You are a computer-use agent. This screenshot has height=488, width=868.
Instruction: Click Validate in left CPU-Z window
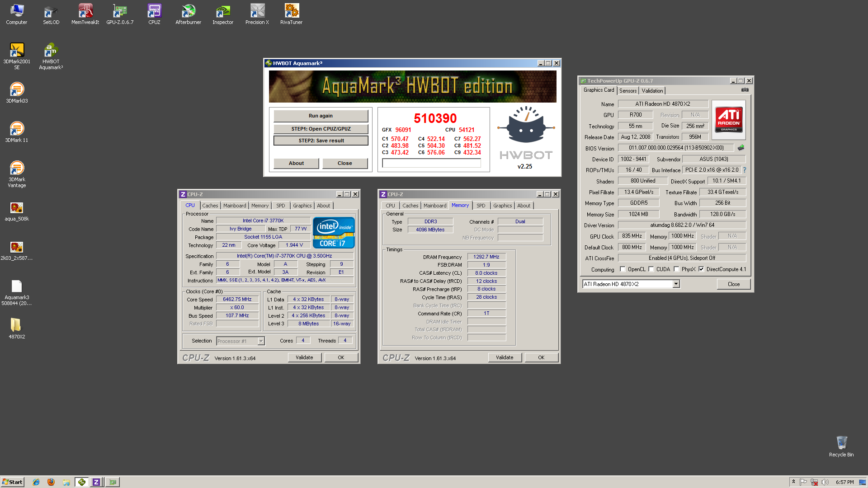coord(304,357)
